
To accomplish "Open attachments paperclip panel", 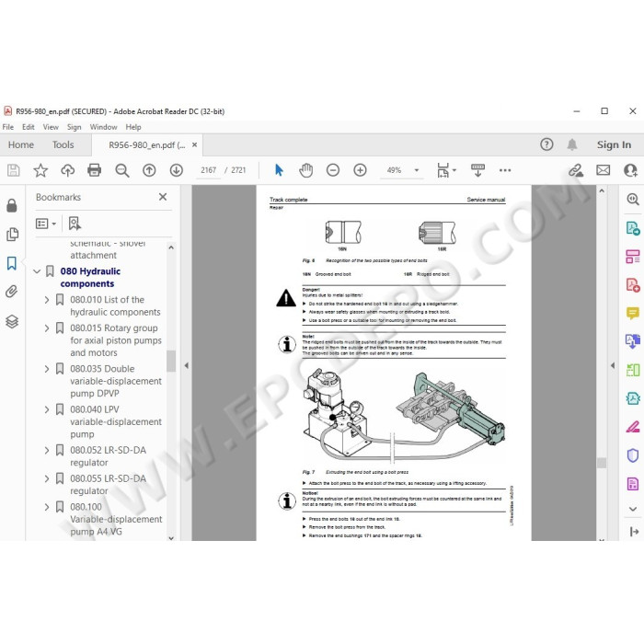I will 12,292.
